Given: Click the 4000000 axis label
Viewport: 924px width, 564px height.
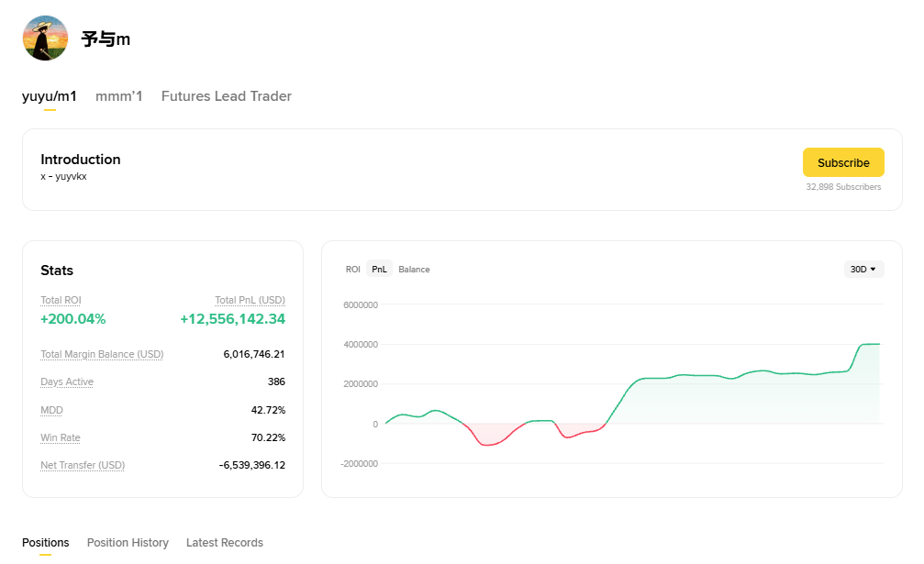Looking at the screenshot, I should coord(360,345).
